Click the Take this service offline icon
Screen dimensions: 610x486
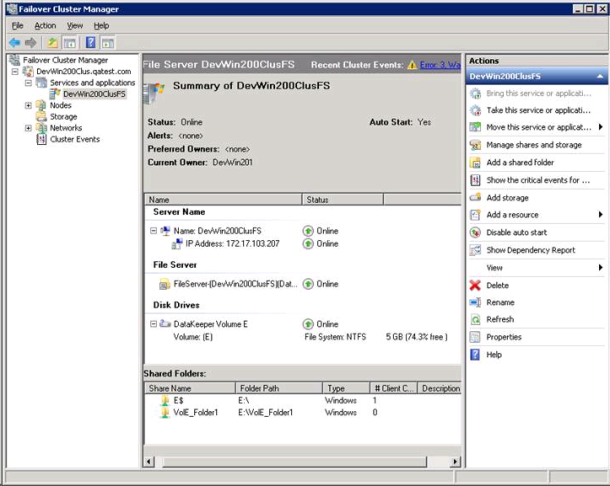coord(475,111)
